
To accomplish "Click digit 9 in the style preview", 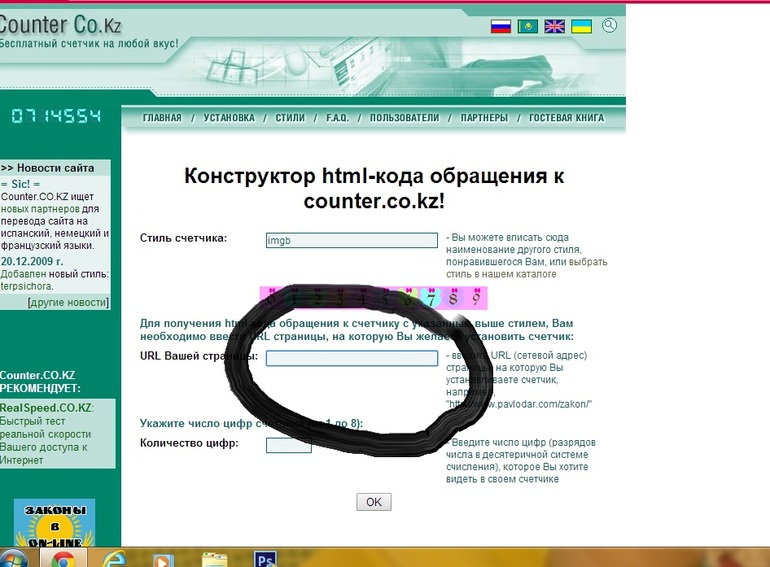I will pos(476,298).
